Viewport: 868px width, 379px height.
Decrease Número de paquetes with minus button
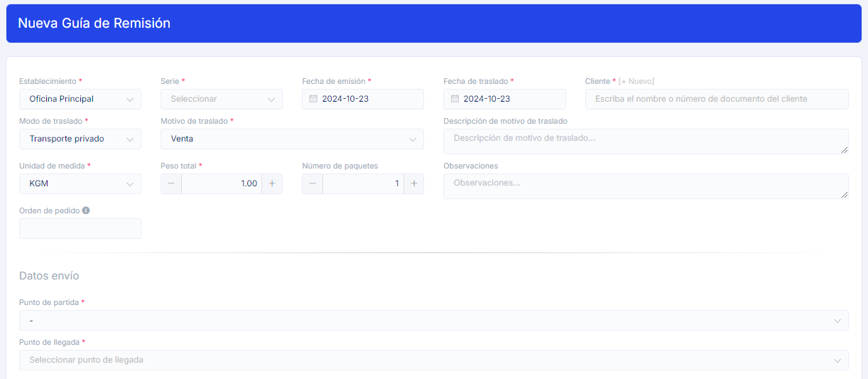click(313, 183)
